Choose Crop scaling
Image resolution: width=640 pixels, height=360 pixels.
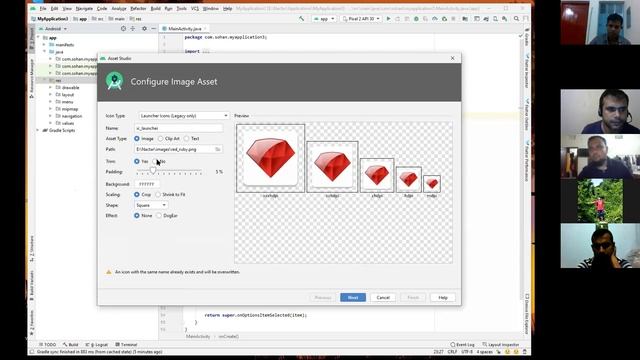coord(137,195)
